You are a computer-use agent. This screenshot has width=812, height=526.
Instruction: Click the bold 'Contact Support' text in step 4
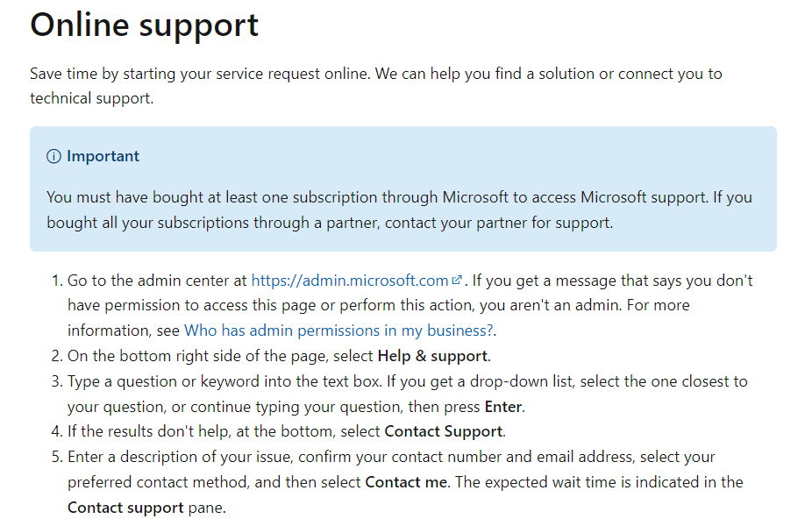pos(444,432)
